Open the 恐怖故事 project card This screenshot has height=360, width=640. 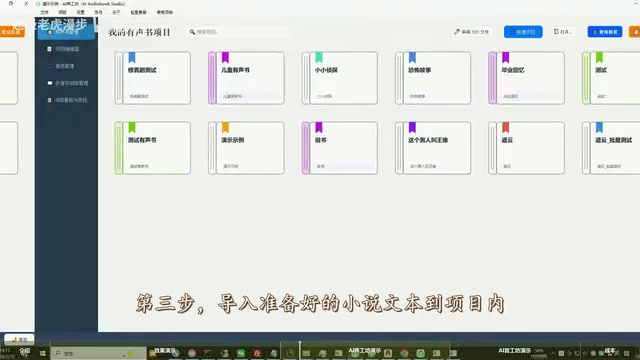click(433, 78)
